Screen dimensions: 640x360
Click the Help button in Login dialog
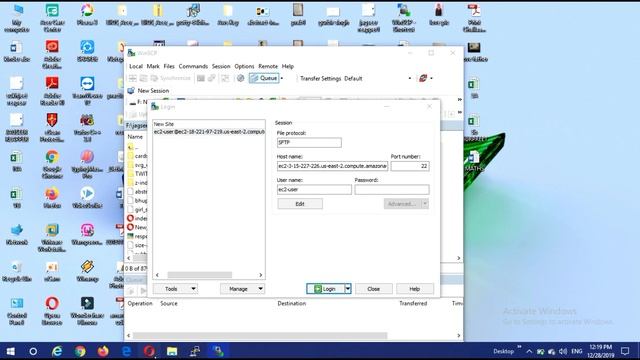(415, 289)
